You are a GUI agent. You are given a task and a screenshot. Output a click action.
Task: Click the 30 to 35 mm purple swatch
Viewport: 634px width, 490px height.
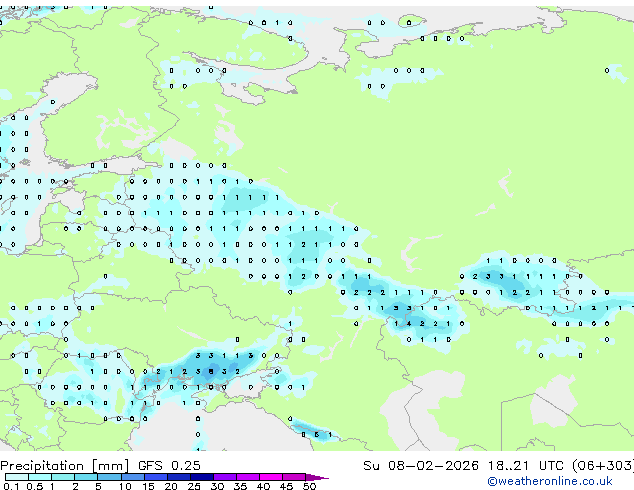tap(224, 477)
